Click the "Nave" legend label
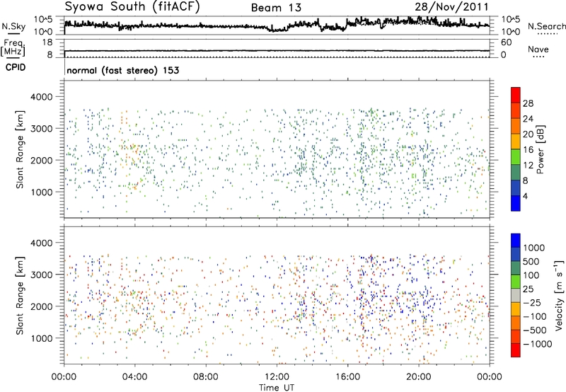566x392 pixels. [538, 49]
